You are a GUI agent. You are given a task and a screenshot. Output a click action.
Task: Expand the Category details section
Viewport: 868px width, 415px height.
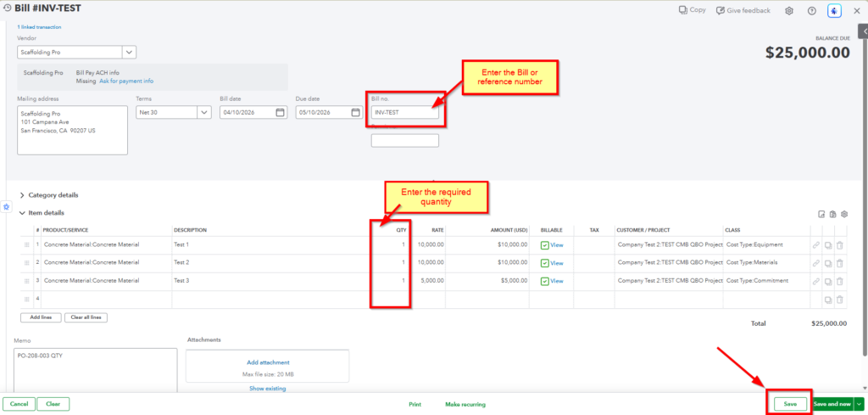point(22,195)
